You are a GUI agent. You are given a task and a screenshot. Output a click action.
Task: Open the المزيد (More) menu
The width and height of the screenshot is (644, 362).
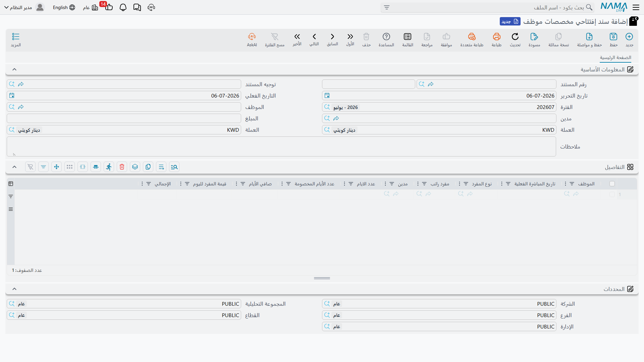pos(16,40)
